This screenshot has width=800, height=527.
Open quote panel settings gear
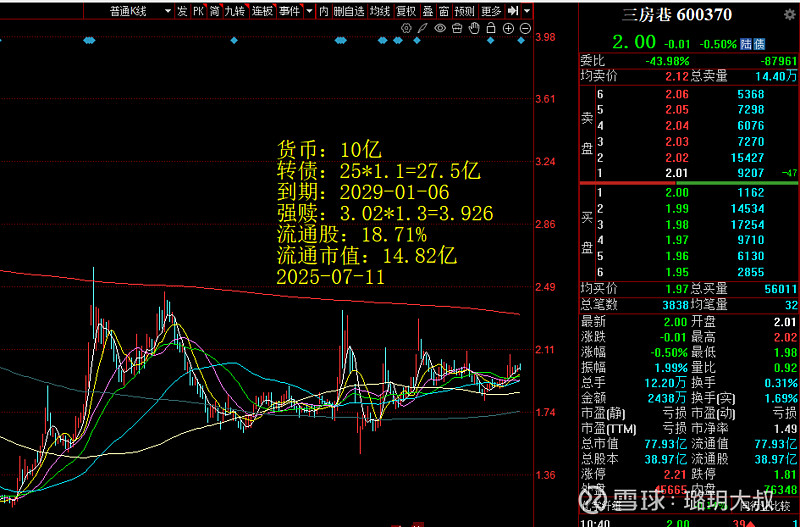point(789,15)
